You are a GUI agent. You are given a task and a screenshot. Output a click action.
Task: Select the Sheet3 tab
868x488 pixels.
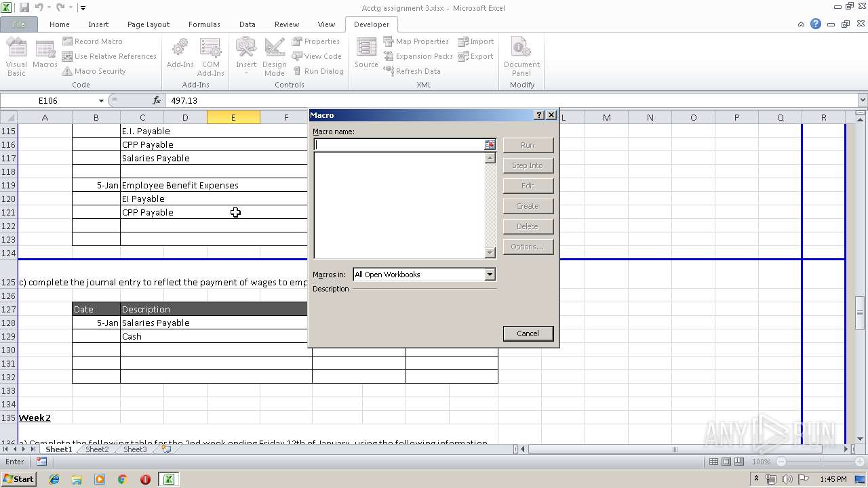pos(135,449)
